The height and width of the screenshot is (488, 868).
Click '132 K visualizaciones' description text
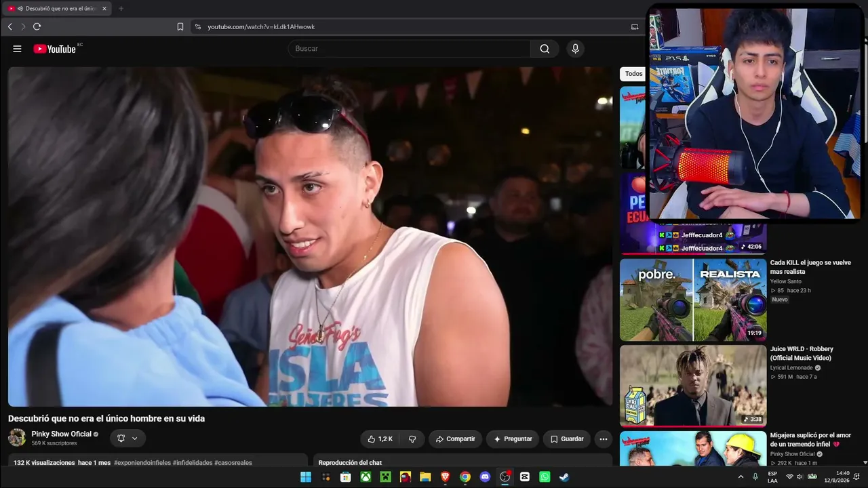tap(44, 463)
